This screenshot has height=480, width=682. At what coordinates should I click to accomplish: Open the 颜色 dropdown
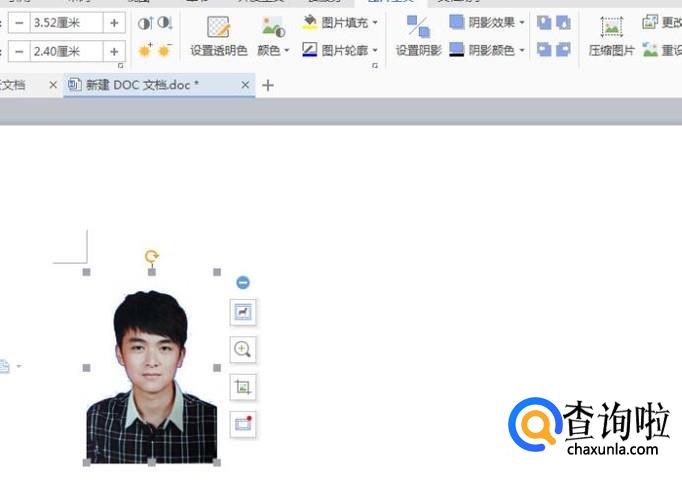pyautogui.click(x=273, y=36)
